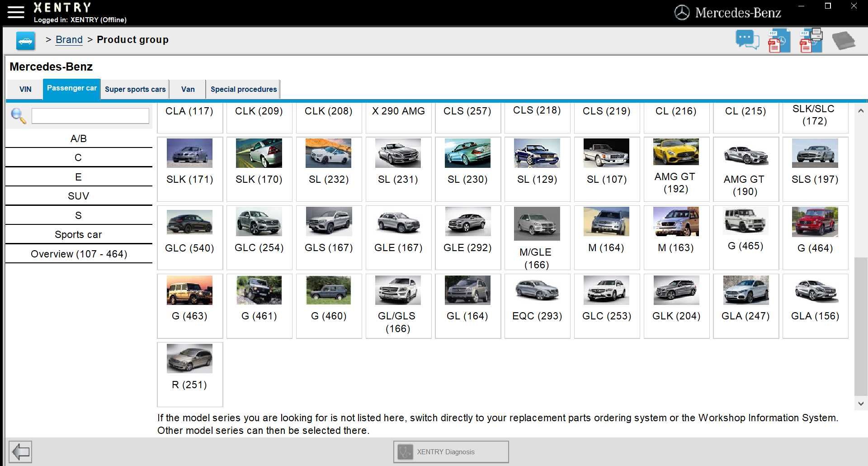Choose the red G (464) model

(x=815, y=238)
